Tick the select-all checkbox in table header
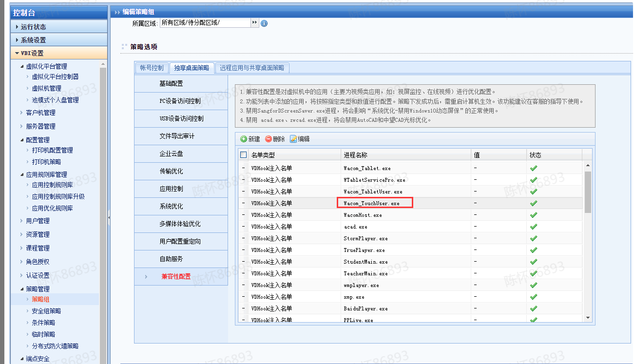 point(244,155)
